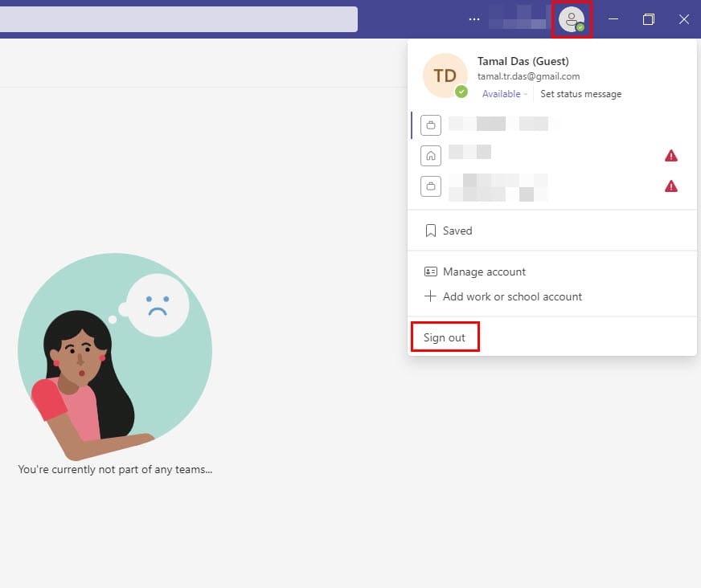Select Add work or school account
This screenshot has height=588, width=701.
click(511, 296)
